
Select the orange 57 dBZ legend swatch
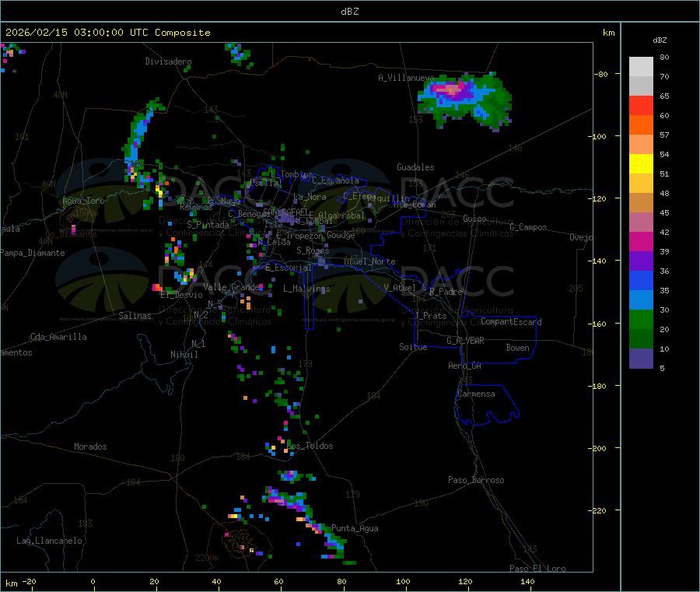click(x=641, y=125)
